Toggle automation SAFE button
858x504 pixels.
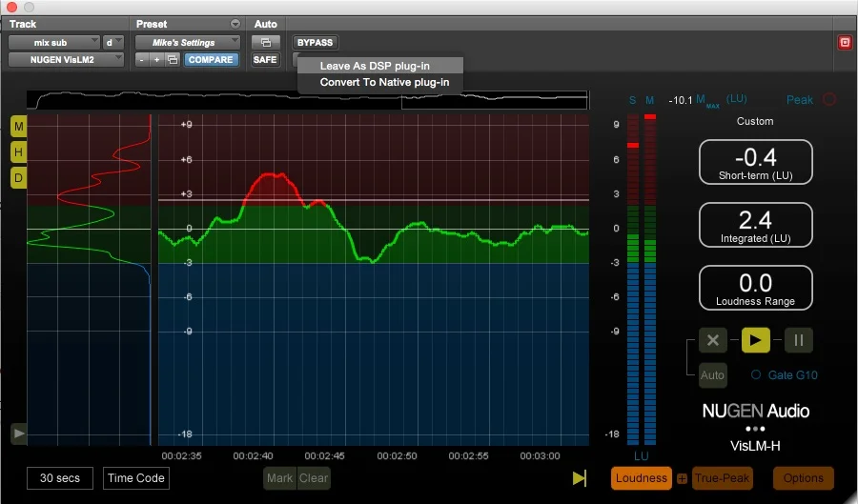(265, 60)
